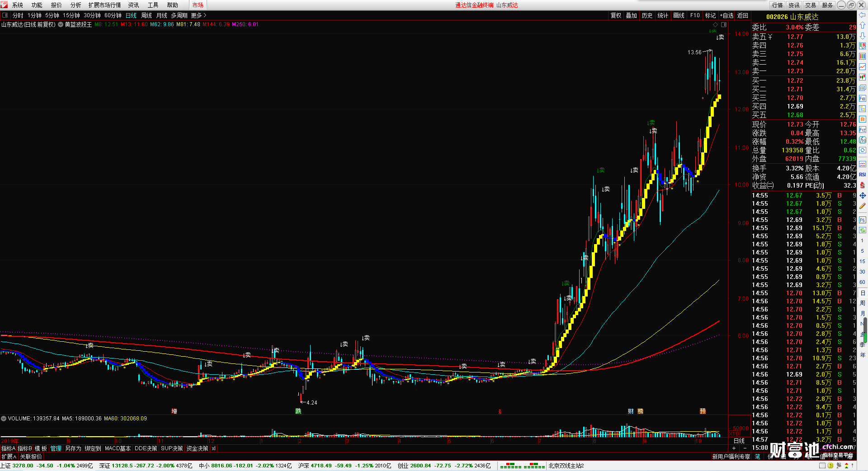
Task: Click the 财 info marker on chart bottom
Action: tap(631, 411)
